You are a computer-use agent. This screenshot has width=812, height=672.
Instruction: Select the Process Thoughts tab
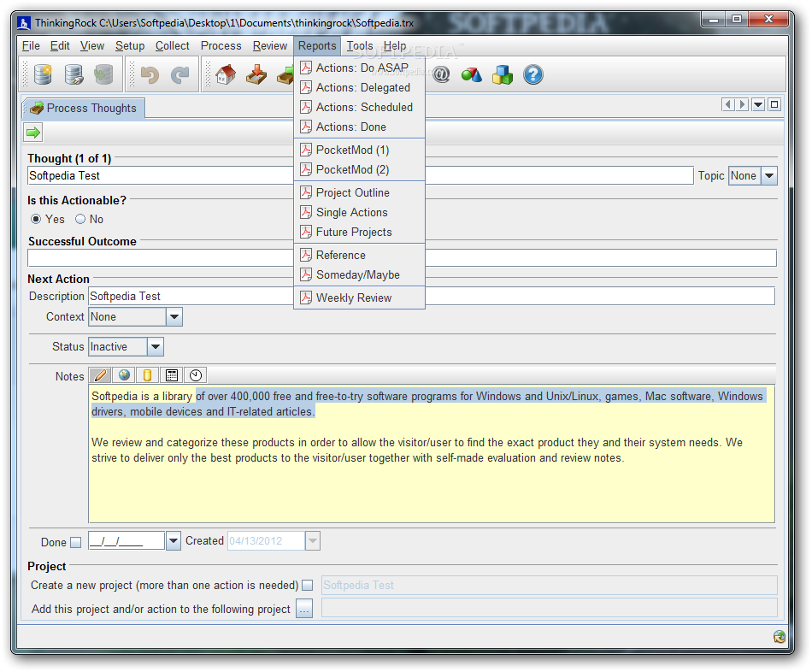(84, 108)
